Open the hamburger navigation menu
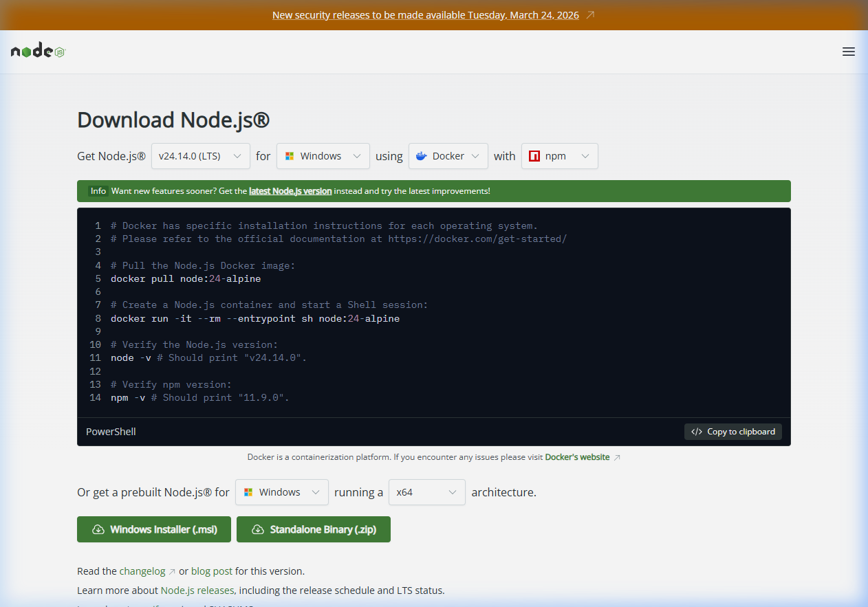The image size is (868, 607). 849,51
